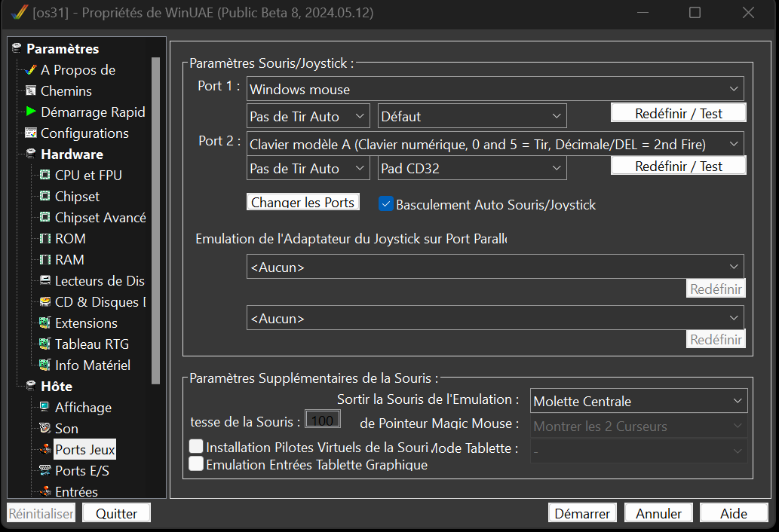Click the Configurations icon in tree
The height and width of the screenshot is (532, 779).
[x=31, y=133]
